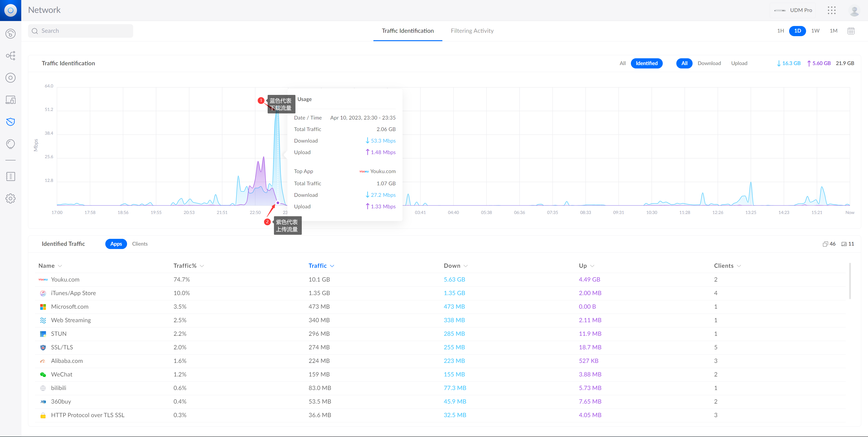Click the WeChat logo icon
This screenshot has height=437, width=868.
[x=43, y=375]
